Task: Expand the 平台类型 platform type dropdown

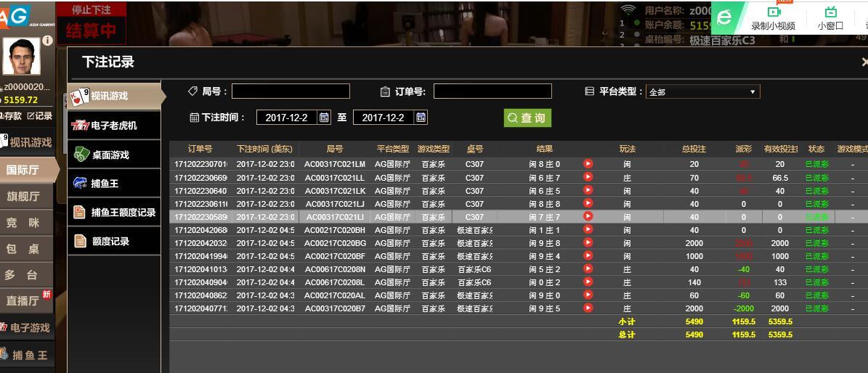Action: point(702,92)
